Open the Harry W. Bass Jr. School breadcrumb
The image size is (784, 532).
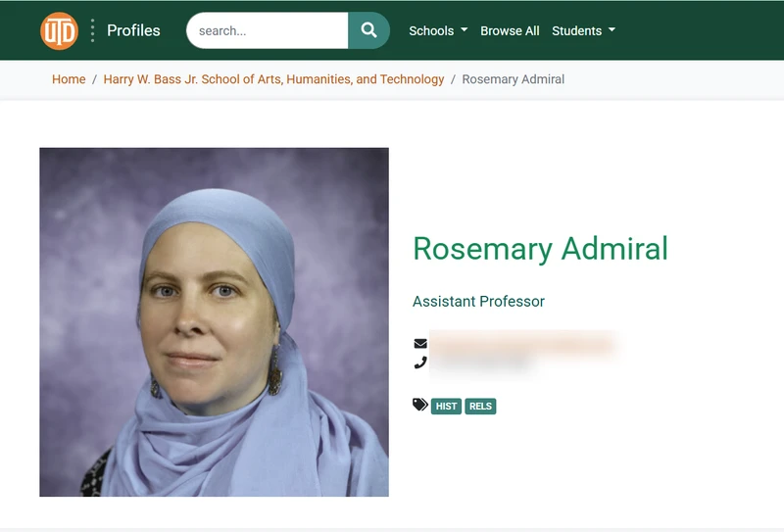tap(273, 79)
